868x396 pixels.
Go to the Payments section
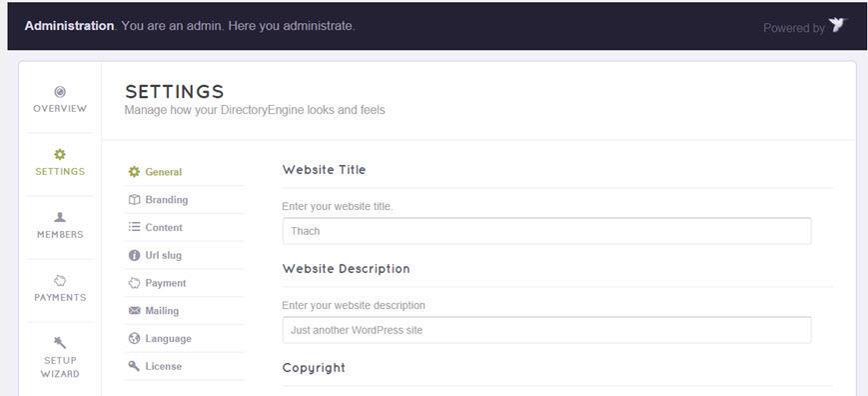[x=60, y=297]
